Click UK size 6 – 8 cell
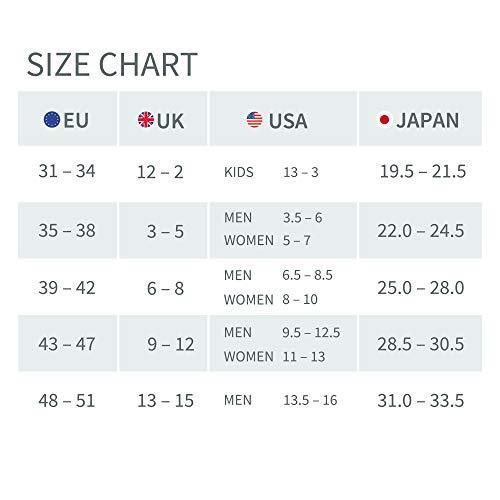This screenshot has height=500, width=500. 166,288
